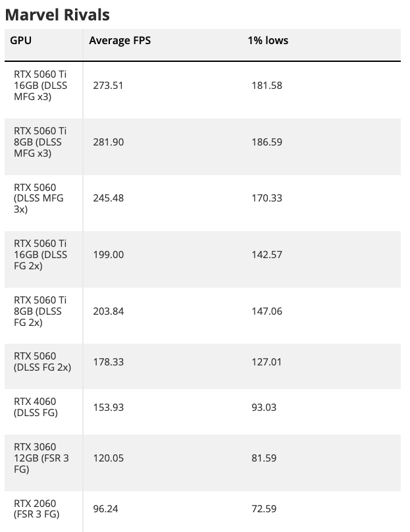Click the 273.51 average FPS value
The image size is (410, 532).
pos(108,86)
